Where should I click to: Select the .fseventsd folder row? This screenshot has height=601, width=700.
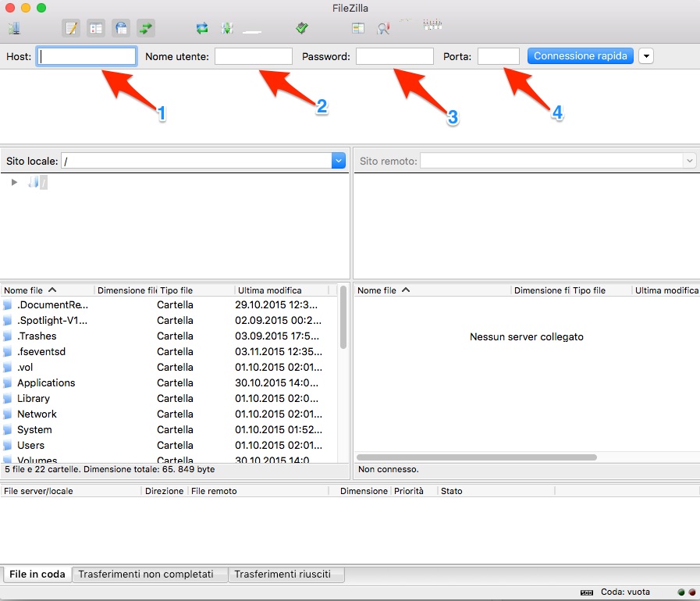point(169,352)
